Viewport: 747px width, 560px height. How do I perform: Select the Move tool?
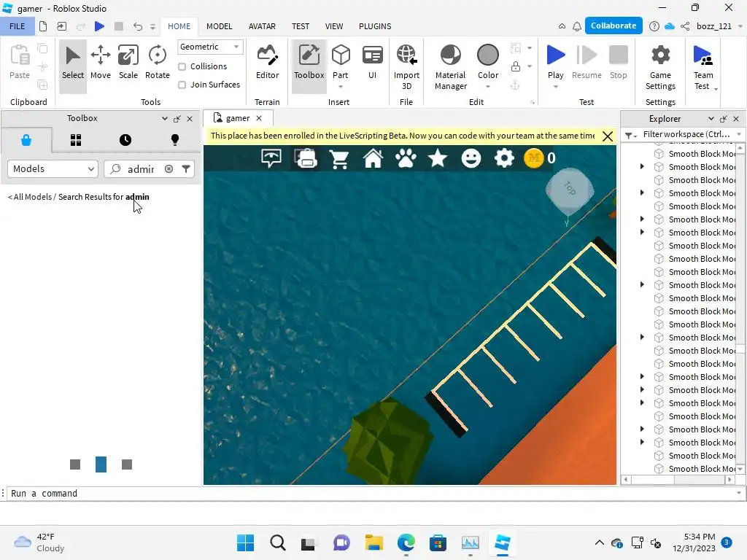[101, 63]
